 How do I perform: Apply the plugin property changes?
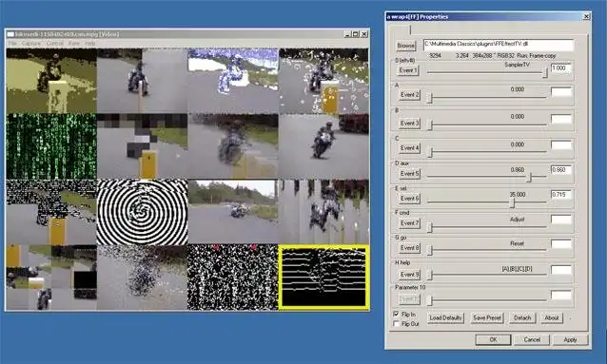570,339
